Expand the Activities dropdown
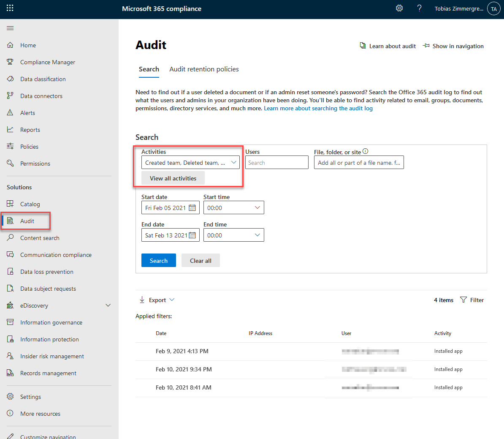504x439 pixels. click(233, 163)
